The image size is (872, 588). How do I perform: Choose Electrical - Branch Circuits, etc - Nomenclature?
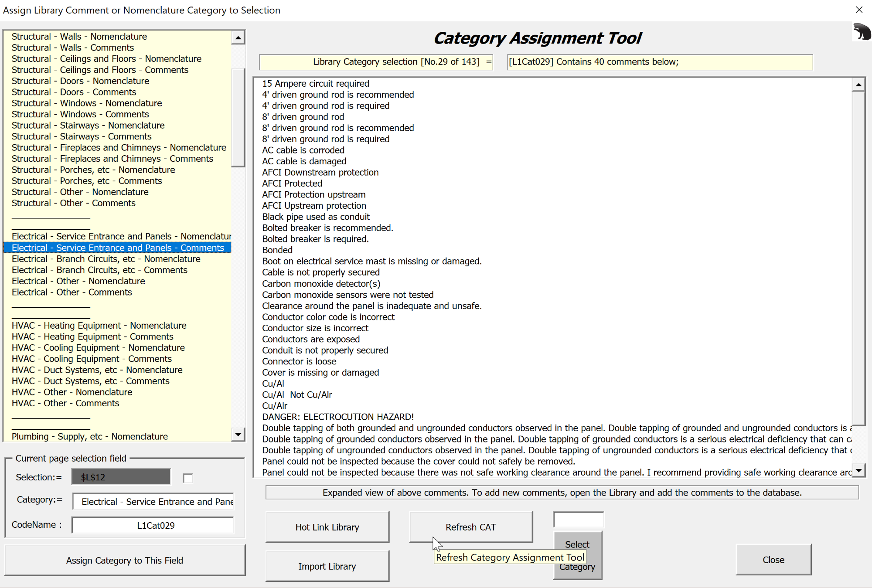[x=106, y=259]
